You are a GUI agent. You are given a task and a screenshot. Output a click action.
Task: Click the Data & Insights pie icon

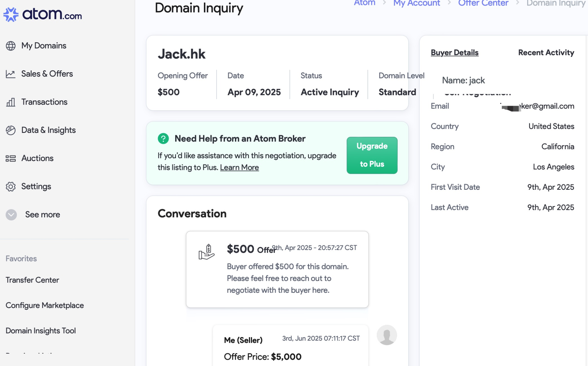tap(11, 130)
